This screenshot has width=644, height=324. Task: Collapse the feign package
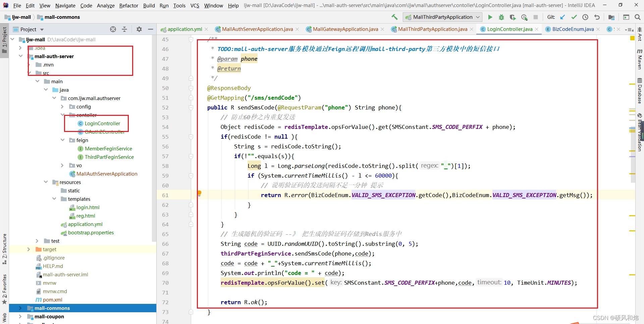click(62, 140)
